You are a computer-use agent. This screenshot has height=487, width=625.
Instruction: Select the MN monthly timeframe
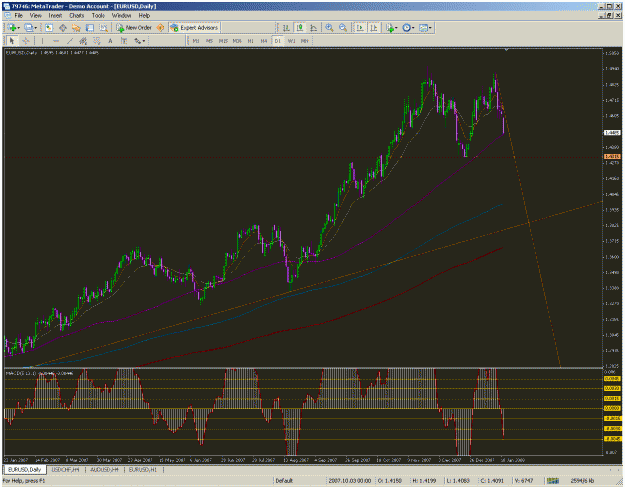(x=305, y=41)
